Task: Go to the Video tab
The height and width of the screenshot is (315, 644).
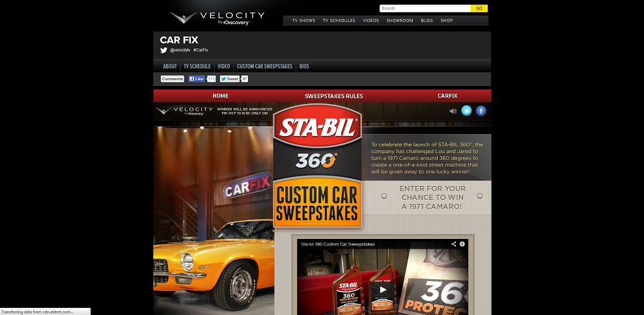Action: [x=223, y=66]
